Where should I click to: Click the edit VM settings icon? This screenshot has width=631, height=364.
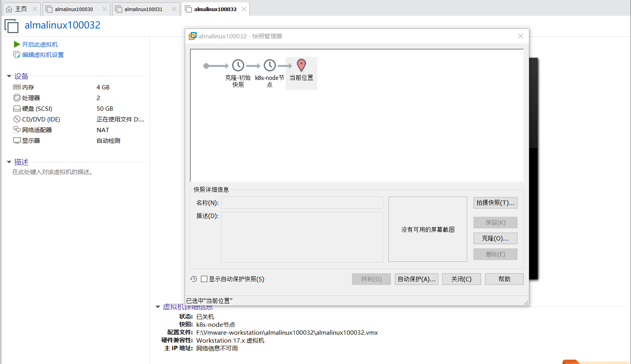[x=17, y=55]
